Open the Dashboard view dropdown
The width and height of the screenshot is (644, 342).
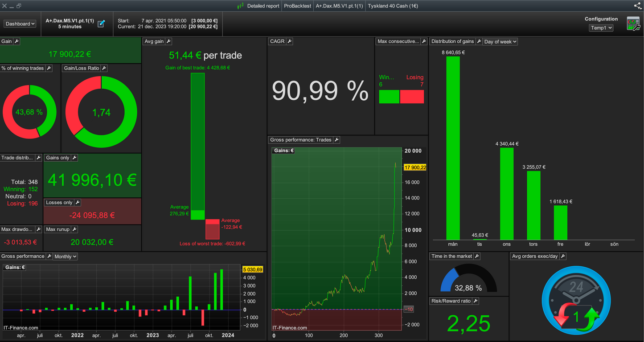pyautogui.click(x=20, y=24)
